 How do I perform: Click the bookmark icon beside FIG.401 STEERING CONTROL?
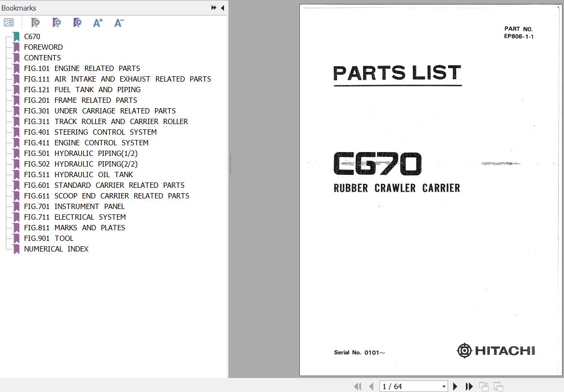(16, 132)
